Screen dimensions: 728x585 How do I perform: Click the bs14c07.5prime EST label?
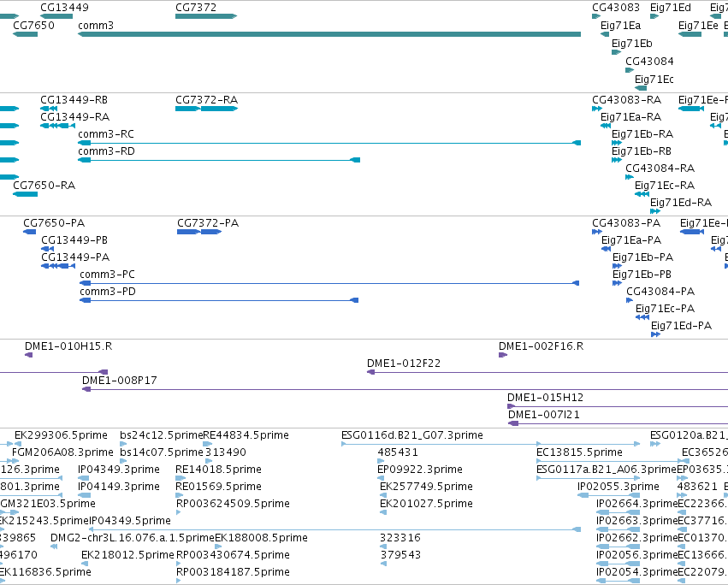coord(162,452)
